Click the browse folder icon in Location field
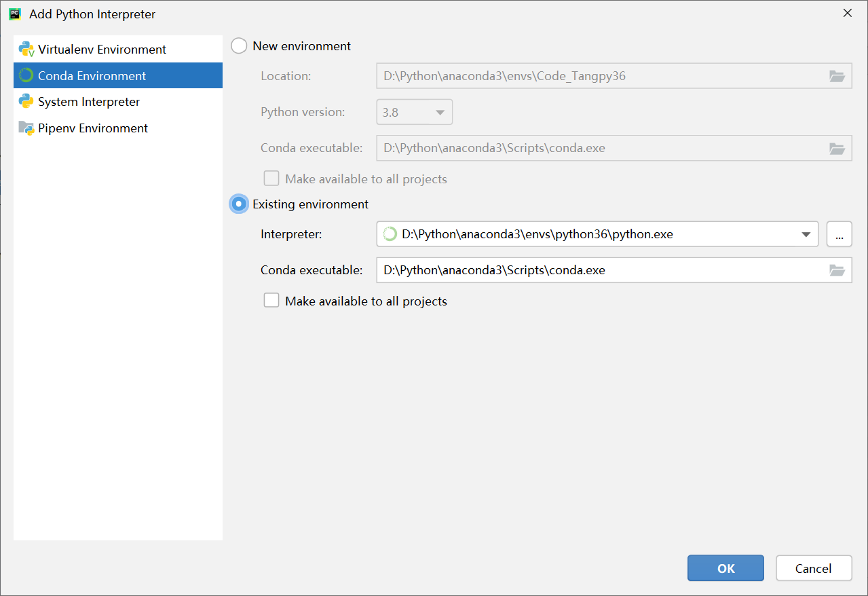The image size is (868, 596). (837, 76)
